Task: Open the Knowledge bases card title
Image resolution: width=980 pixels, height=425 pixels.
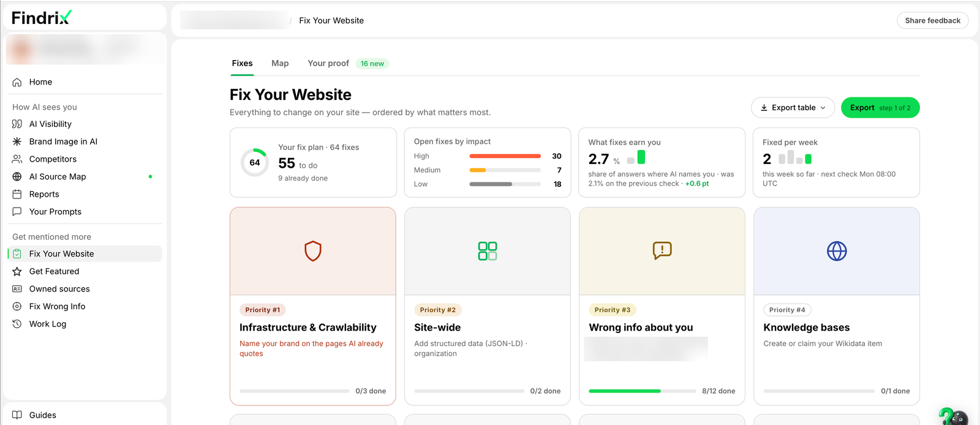Action: [x=806, y=328]
